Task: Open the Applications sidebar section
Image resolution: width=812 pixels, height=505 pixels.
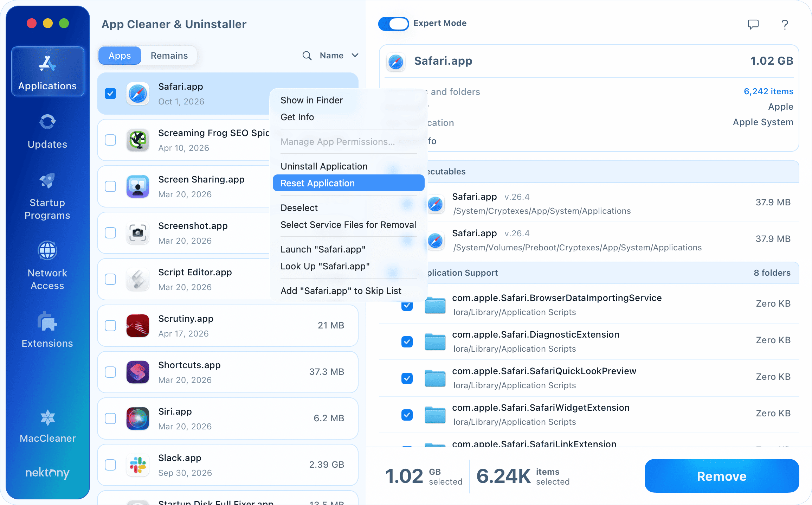Action: pyautogui.click(x=47, y=71)
